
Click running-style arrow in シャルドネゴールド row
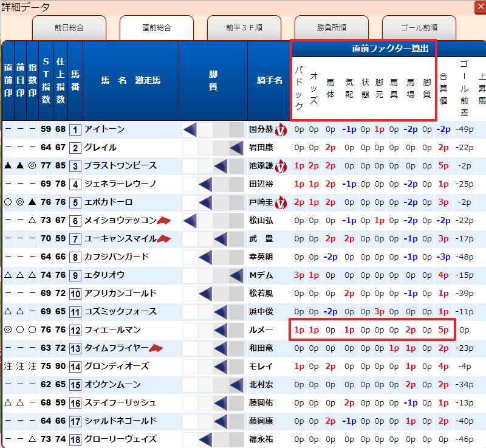tap(221, 421)
